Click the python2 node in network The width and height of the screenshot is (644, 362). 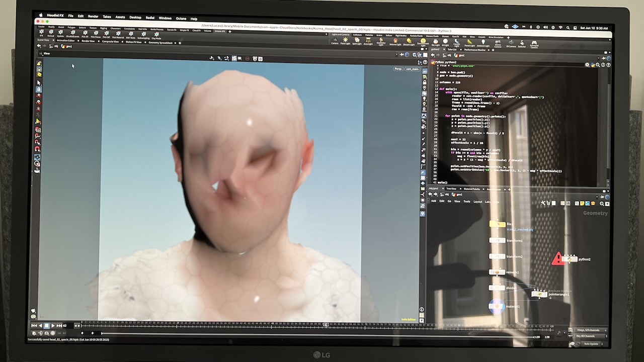click(571, 259)
